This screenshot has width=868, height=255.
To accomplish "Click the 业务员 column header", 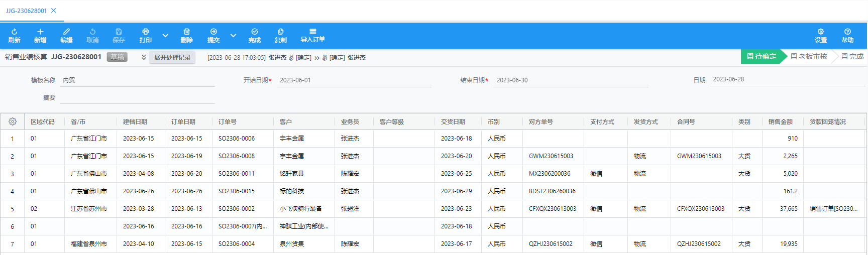I will click(x=350, y=122).
